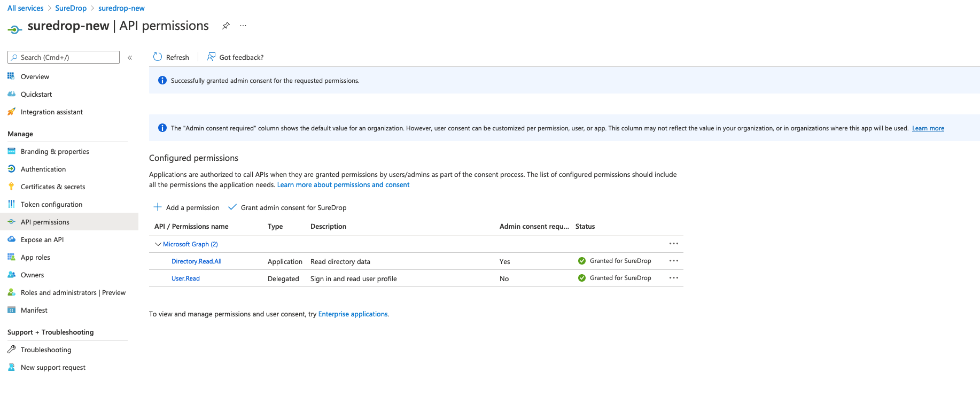The height and width of the screenshot is (411, 980).
Task: Click the Got feedback icon
Action: [x=211, y=57]
